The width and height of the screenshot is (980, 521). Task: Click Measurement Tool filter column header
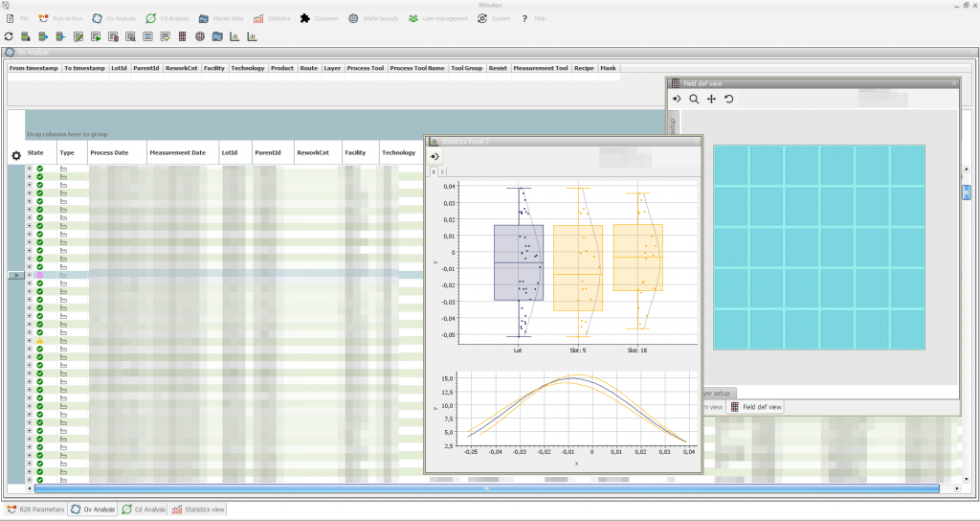pos(541,68)
